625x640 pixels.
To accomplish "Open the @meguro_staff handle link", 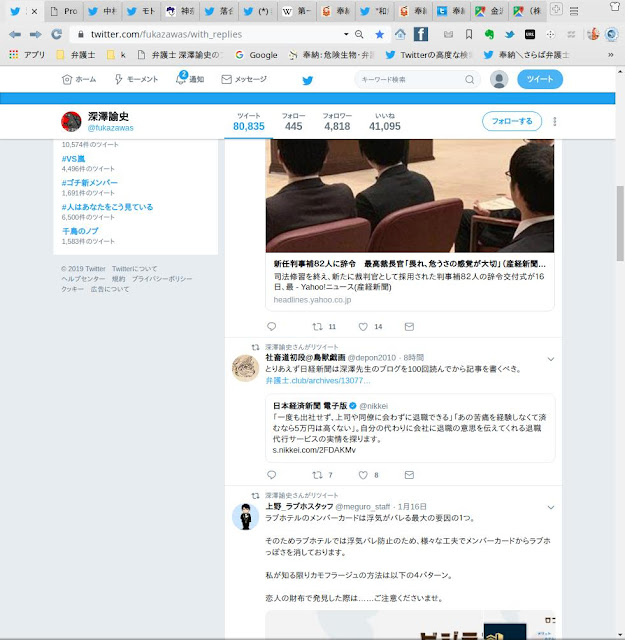I will pos(363,507).
